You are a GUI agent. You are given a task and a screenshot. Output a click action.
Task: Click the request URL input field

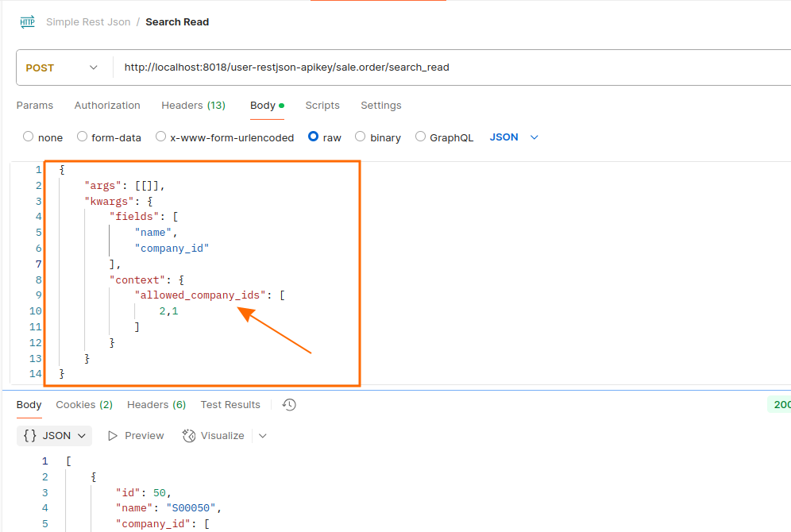pyautogui.click(x=445, y=68)
